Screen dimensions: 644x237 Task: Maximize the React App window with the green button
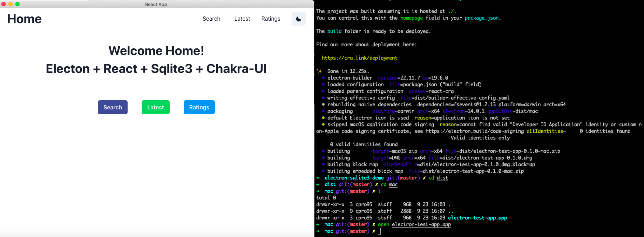click(18, 4)
